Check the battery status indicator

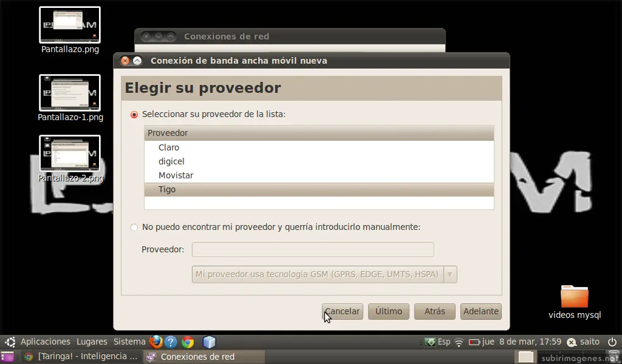(474, 342)
